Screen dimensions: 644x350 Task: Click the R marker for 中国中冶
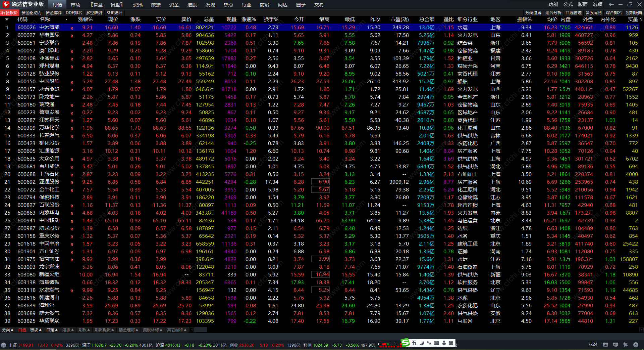(72, 245)
